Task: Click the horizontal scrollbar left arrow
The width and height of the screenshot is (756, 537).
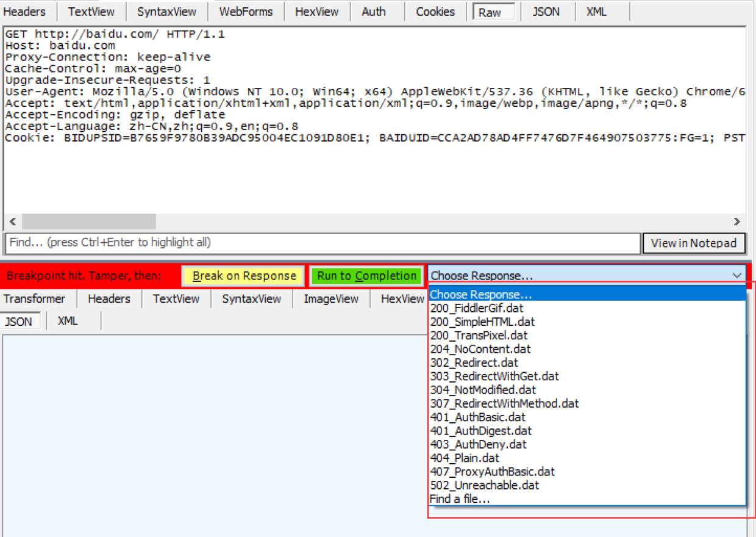Action: tap(12, 222)
